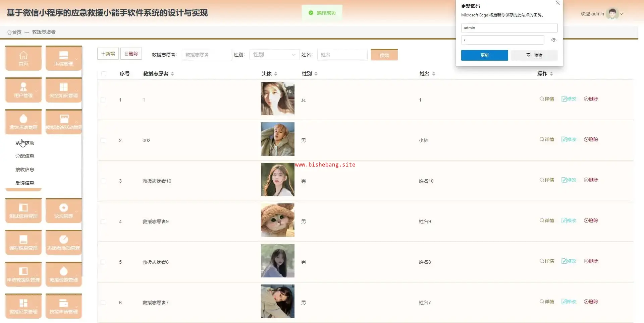This screenshot has width=644, height=323.
Task: Delete (删除) the 姓名7 row
Action: point(591,302)
